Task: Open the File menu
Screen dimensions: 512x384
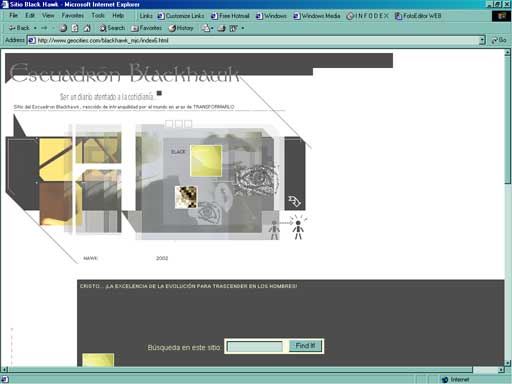Action: [13, 15]
